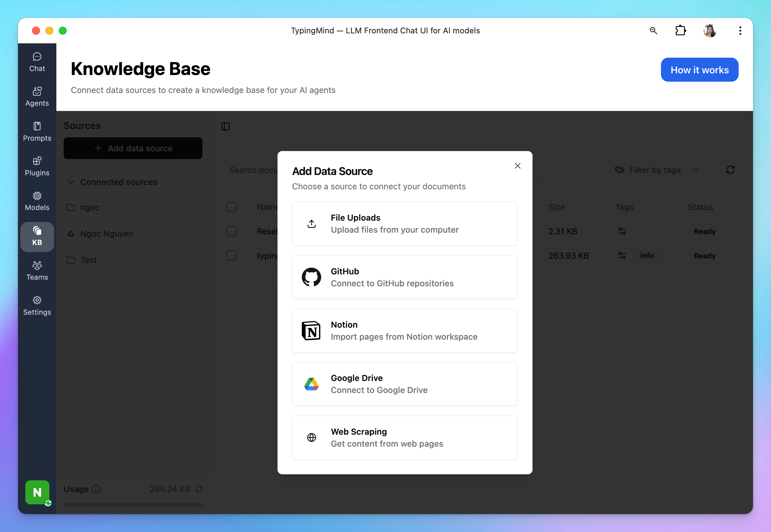Click the usage progress bar
The height and width of the screenshot is (532, 771).
[x=133, y=504]
